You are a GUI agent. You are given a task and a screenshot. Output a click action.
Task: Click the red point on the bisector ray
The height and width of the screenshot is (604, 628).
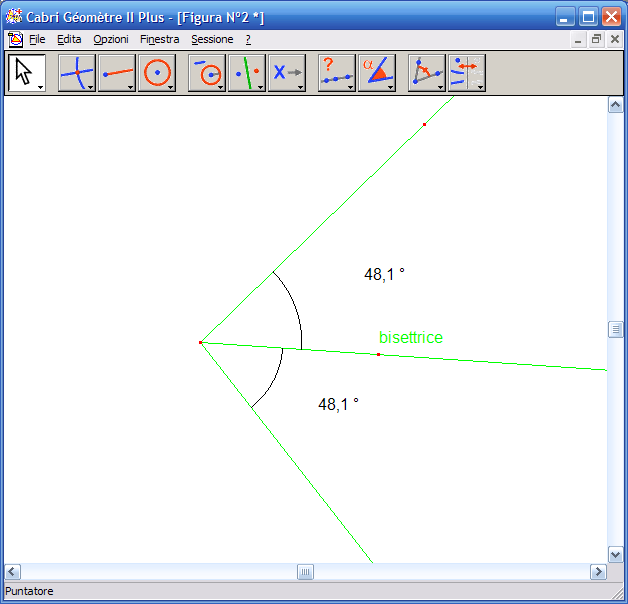378,354
